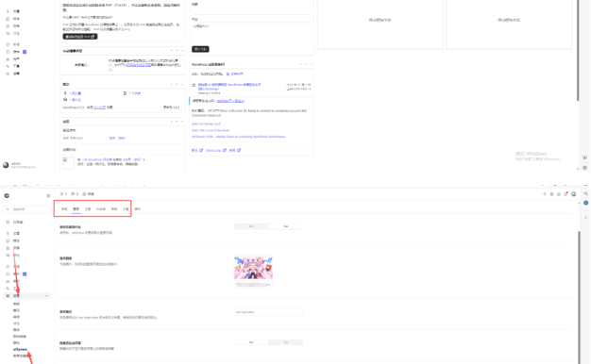Move Site Health widget up with its arrow

point(172,50)
